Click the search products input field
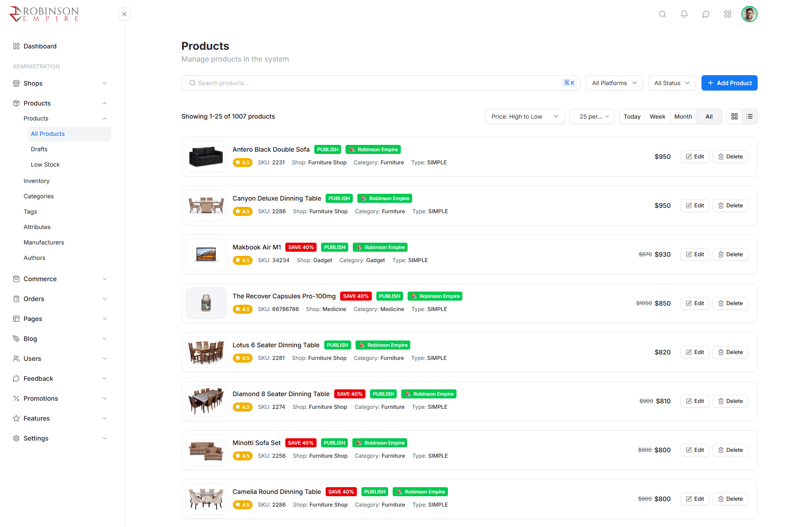812x527 pixels. [317, 83]
